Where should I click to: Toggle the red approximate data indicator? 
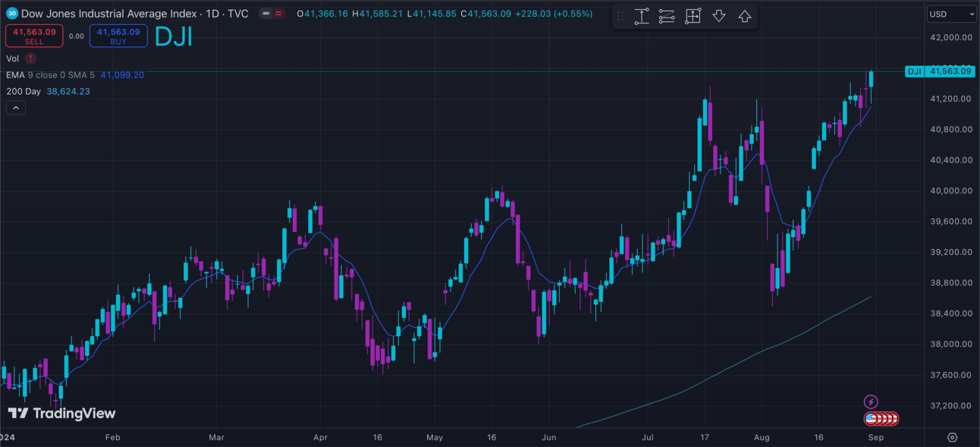278,14
